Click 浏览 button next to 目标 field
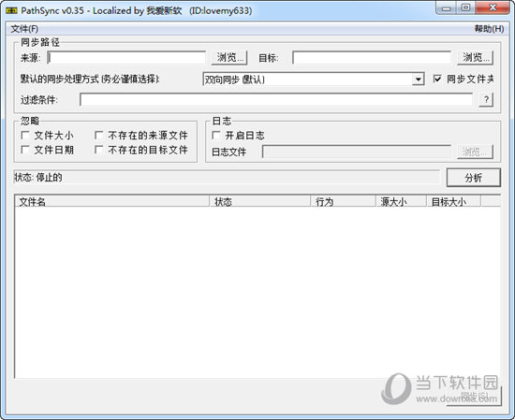The width and height of the screenshot is (515, 420). [x=476, y=58]
